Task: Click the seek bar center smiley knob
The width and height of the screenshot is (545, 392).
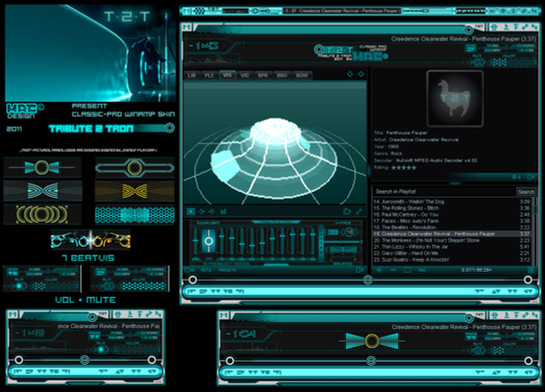Action: tap(368, 280)
